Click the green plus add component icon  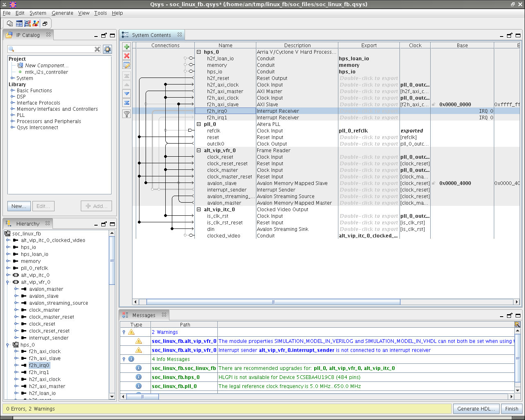coord(127,47)
